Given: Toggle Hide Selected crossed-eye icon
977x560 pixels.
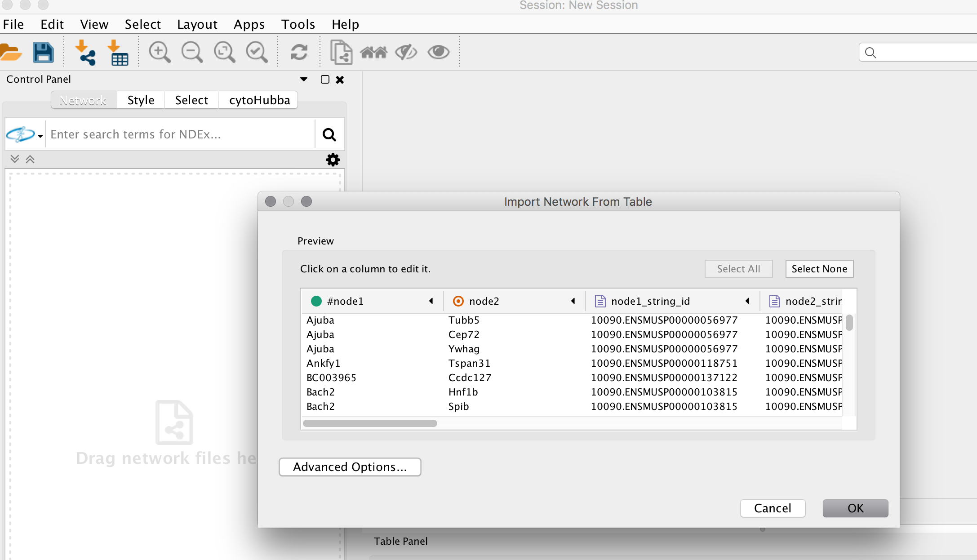Looking at the screenshot, I should tap(406, 53).
